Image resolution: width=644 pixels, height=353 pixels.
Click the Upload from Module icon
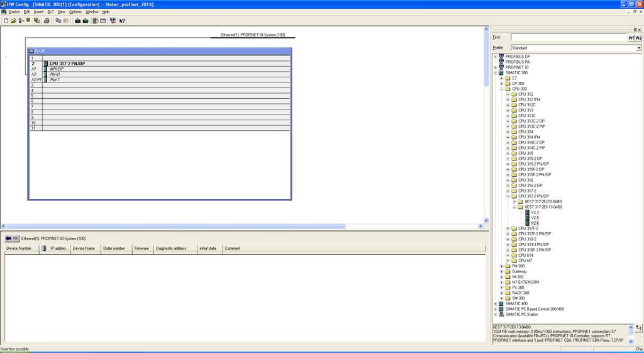[x=86, y=21]
